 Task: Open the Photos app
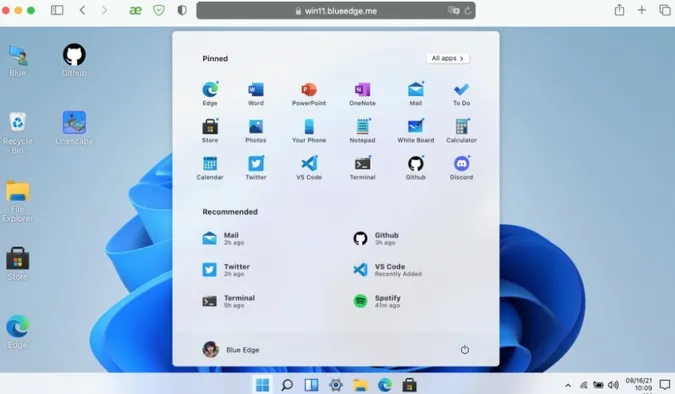click(x=256, y=130)
